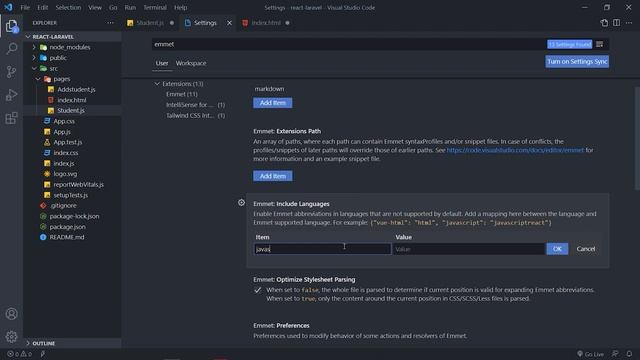
Task: Open the Terminal menu
Action: coord(155,7)
